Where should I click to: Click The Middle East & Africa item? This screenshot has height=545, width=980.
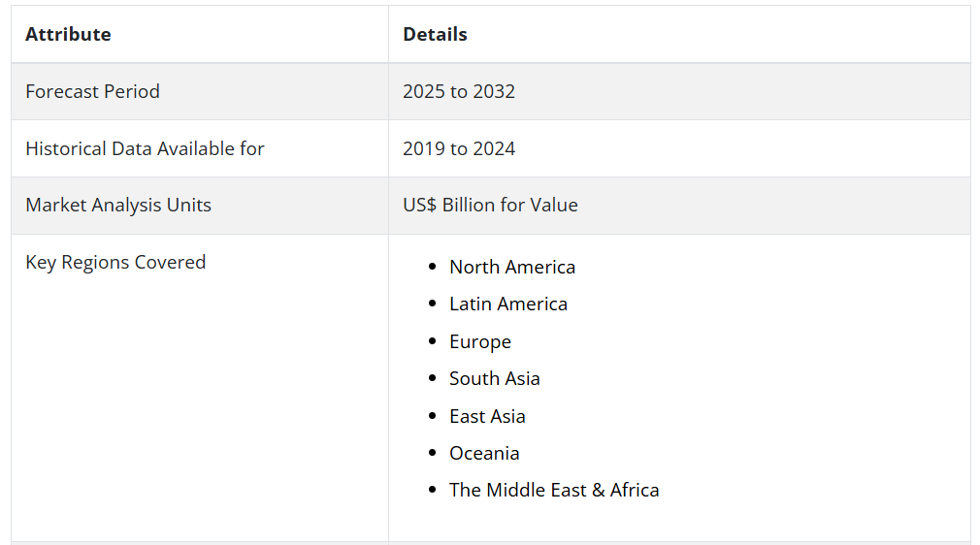554,491
